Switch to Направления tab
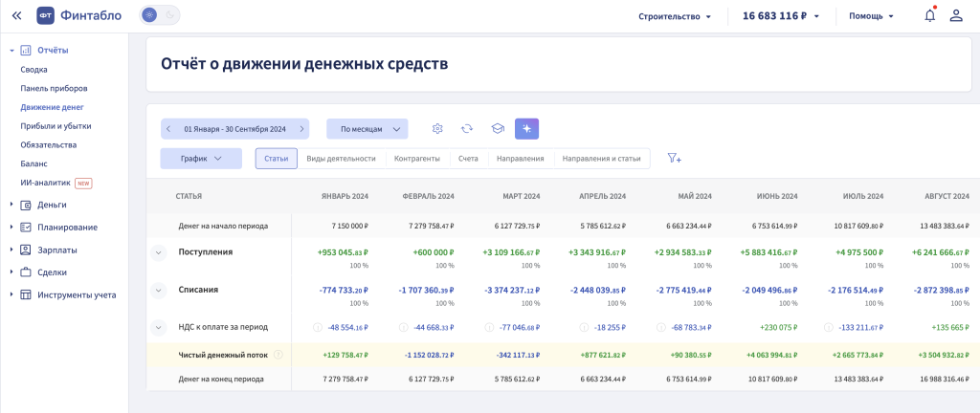 (520, 159)
